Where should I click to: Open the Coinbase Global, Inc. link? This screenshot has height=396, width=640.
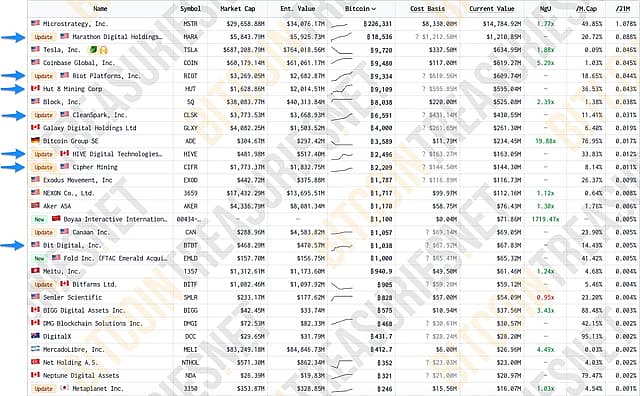pyautogui.click(x=79, y=63)
